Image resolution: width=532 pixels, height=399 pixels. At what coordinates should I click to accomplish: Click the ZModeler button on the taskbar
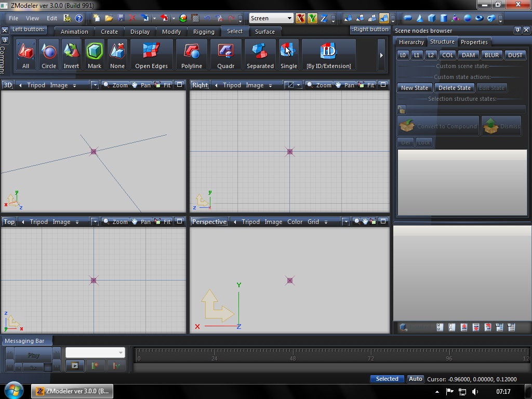(72, 391)
